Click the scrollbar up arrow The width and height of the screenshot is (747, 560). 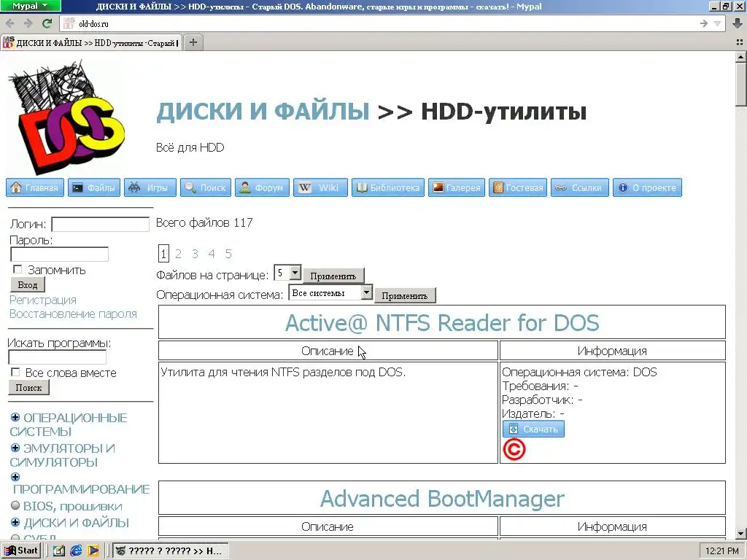[740, 57]
